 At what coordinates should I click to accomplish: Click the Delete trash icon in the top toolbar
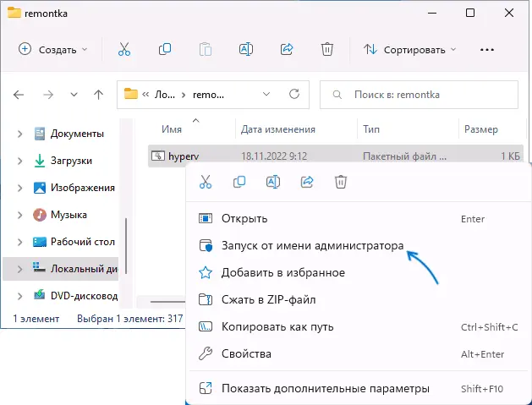[x=327, y=49]
